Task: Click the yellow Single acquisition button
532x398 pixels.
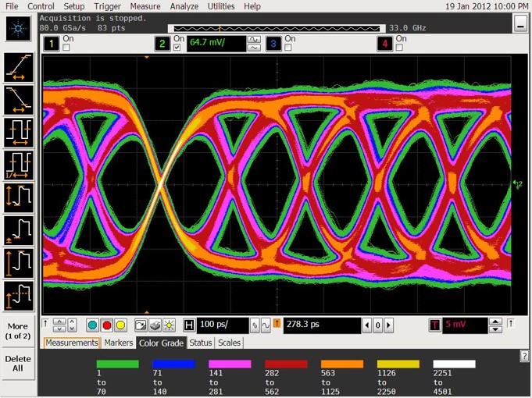Action: pyautogui.click(x=120, y=325)
